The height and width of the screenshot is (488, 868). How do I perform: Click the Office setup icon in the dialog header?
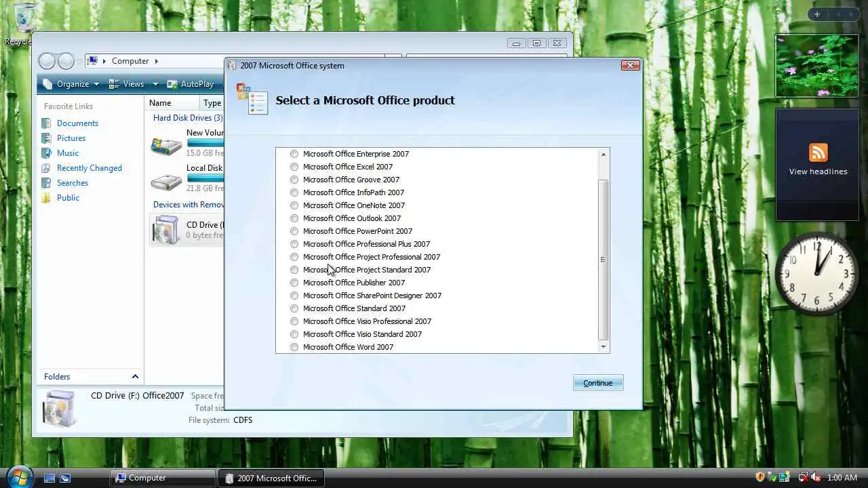[252, 99]
